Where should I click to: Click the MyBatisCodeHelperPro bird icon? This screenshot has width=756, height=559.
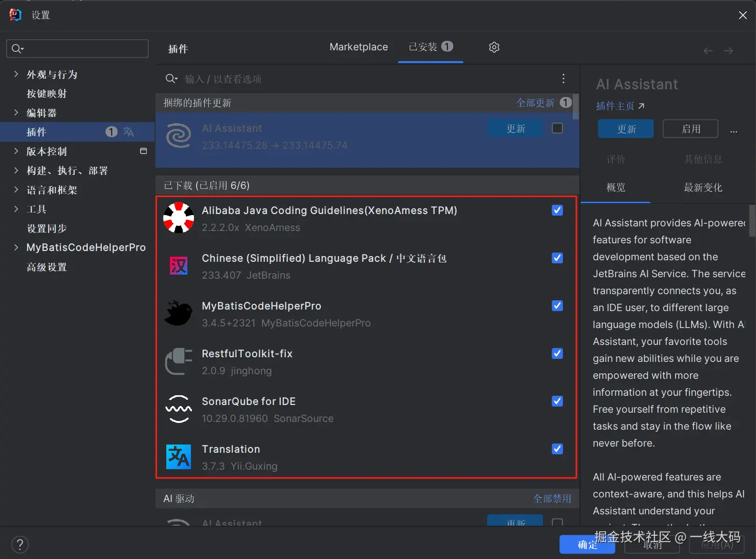click(178, 313)
